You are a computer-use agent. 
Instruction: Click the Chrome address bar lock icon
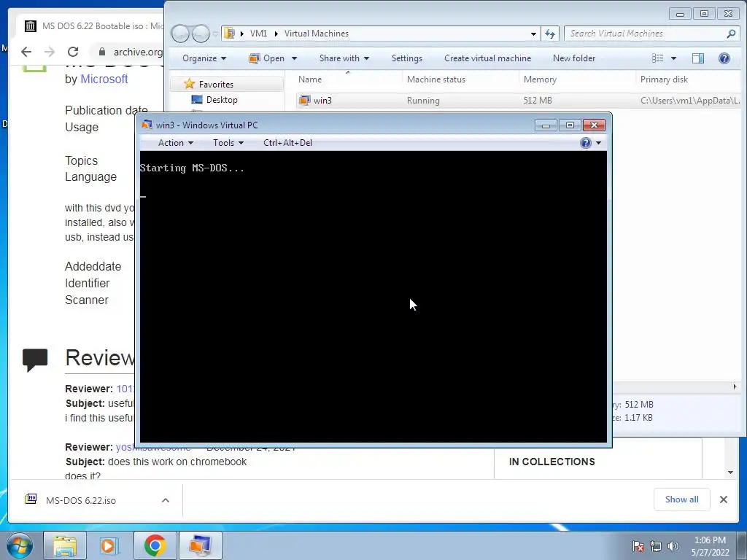tap(101, 52)
